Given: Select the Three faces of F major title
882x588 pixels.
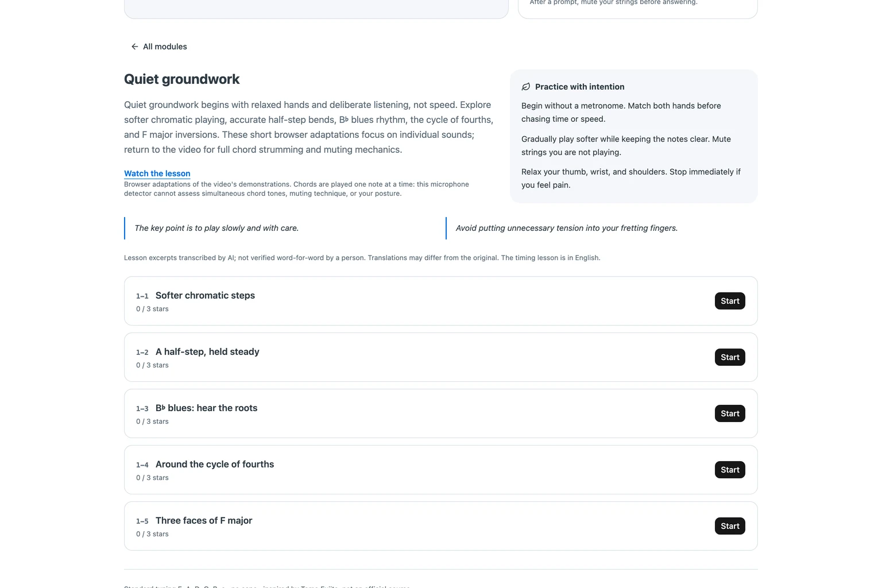Looking at the screenshot, I should tap(204, 520).
